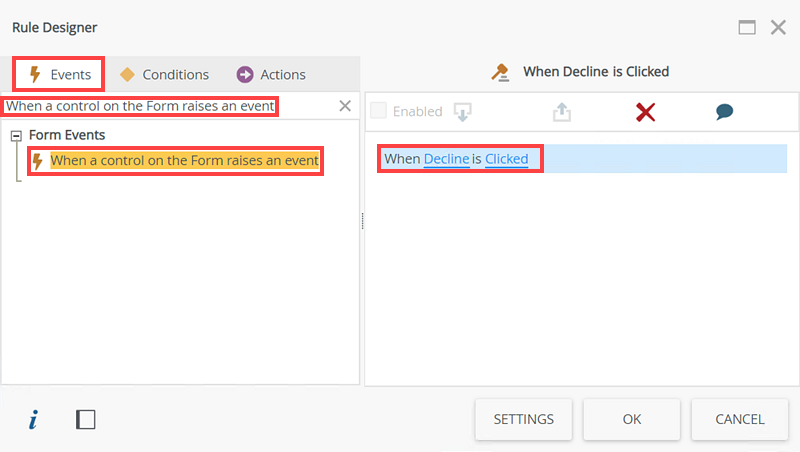Viewport: 800px width, 452px height.
Task: Switch to the Events tab
Action: point(59,74)
